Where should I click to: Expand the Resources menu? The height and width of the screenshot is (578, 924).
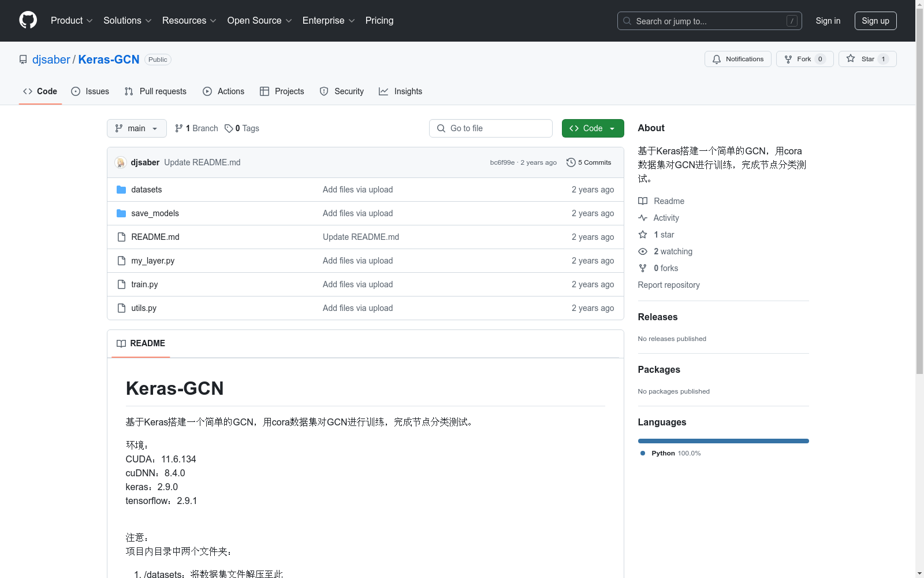coord(189,20)
